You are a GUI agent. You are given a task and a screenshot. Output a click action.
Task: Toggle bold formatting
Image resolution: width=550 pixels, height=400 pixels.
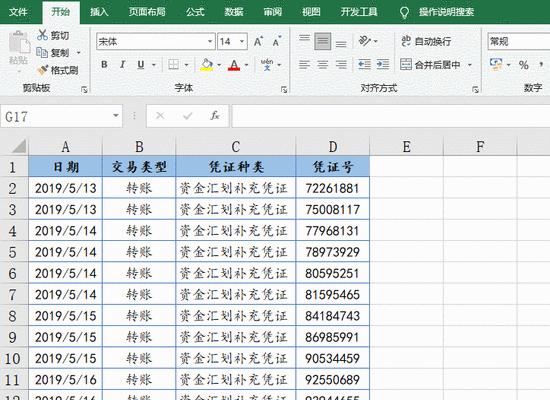coord(104,65)
